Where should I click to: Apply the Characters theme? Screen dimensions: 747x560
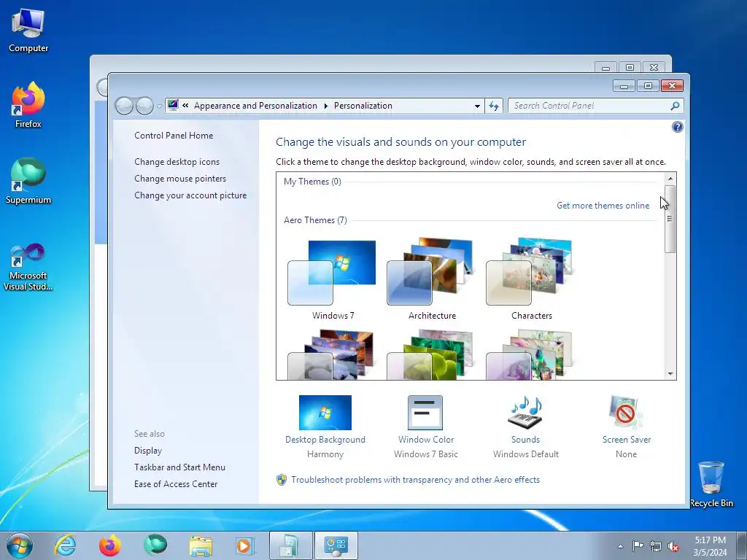coord(531,280)
